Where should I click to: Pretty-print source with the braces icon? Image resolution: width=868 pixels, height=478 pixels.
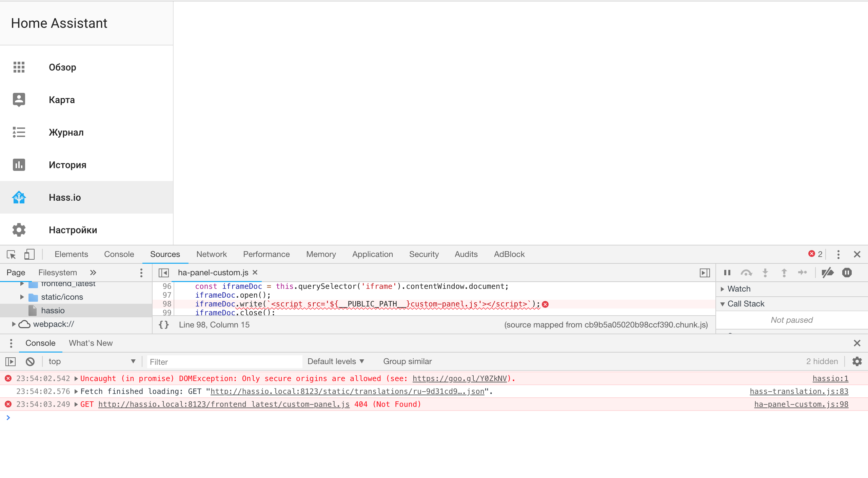click(163, 324)
